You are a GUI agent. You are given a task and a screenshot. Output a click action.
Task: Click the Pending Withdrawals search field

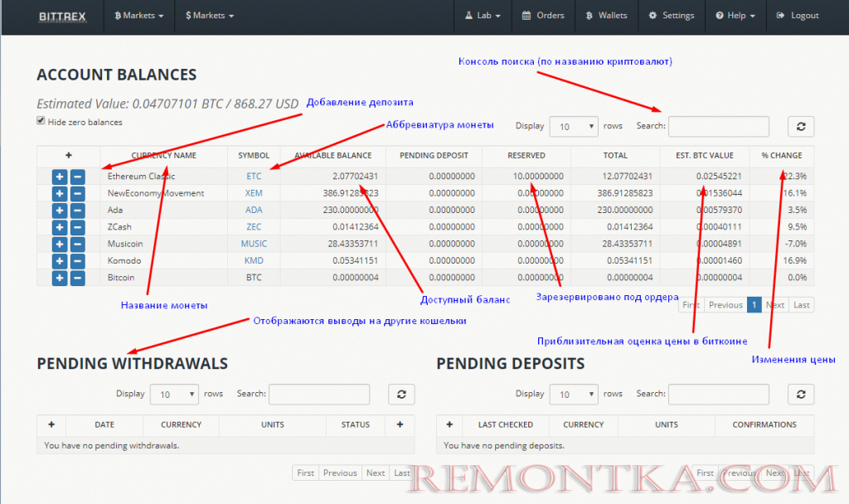point(319,394)
